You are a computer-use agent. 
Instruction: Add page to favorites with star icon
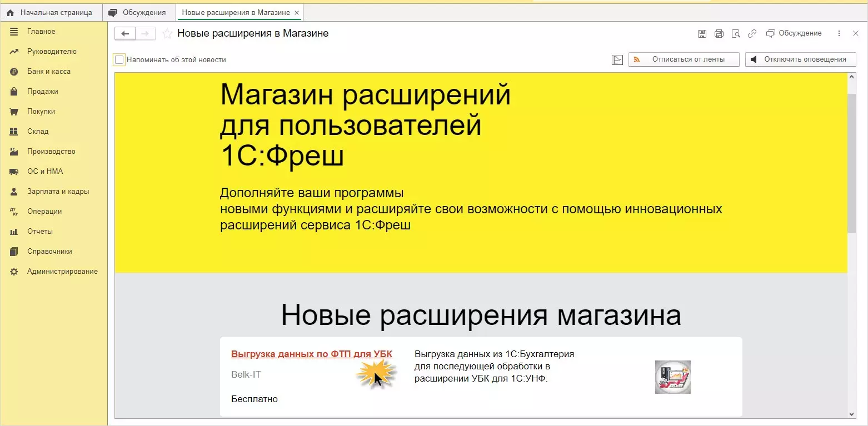[167, 34]
